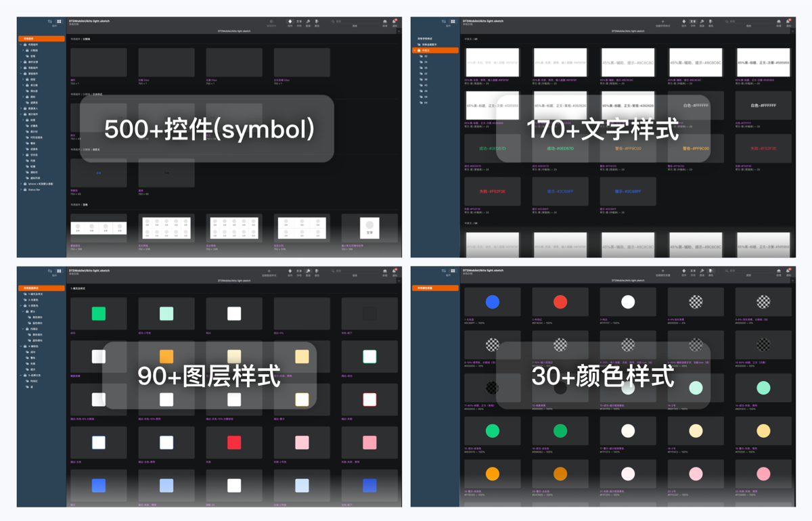Select the 64 size folder in text styles sidebar

[425, 103]
